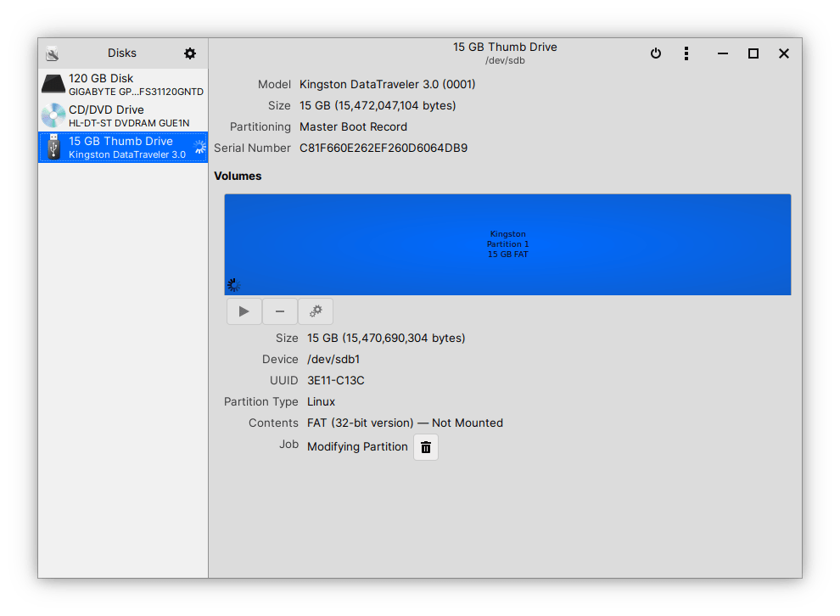This screenshot has width=840, height=616.
Task: Click the Volumes heading
Action: [x=238, y=176]
